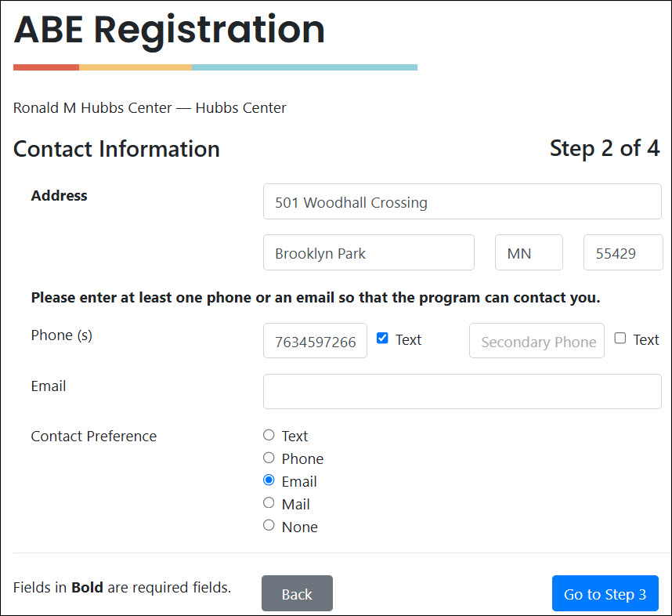The image size is (672, 616).
Task: Click the Secondary Phone input field
Action: coord(537,341)
